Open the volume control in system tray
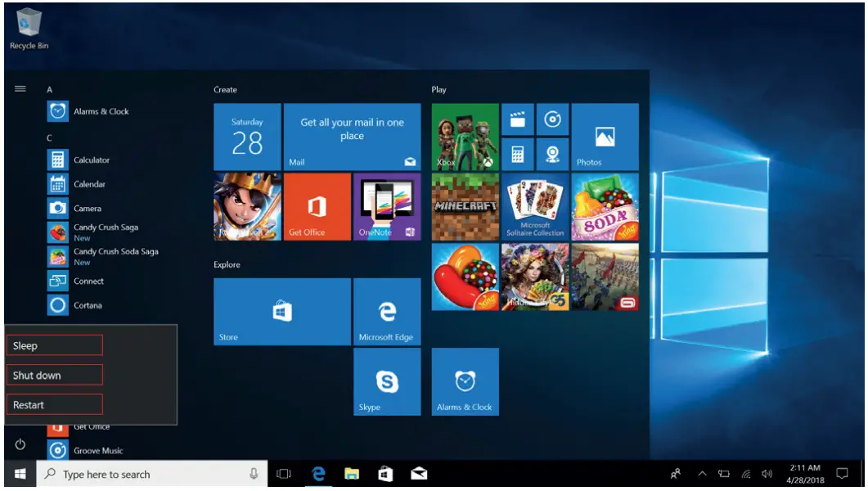 tap(767, 474)
